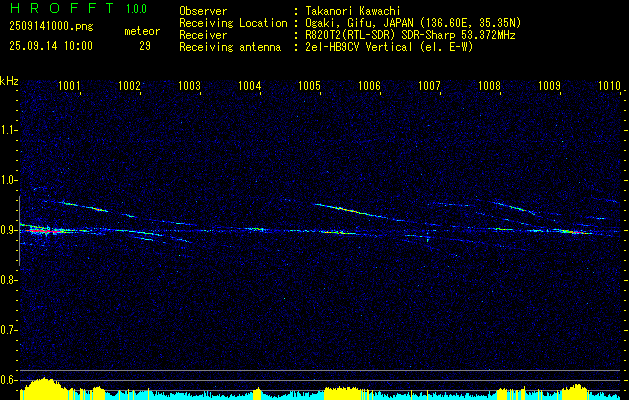Screen dimensions: 629x400
Task: Click the red strong echo near 1009
Action: (x=576, y=232)
